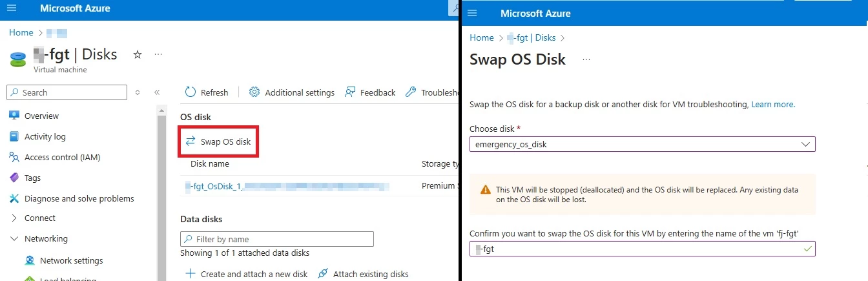The height and width of the screenshot is (281, 868).
Task: Click the Overview monitor icon in sidebar
Action: click(x=14, y=116)
